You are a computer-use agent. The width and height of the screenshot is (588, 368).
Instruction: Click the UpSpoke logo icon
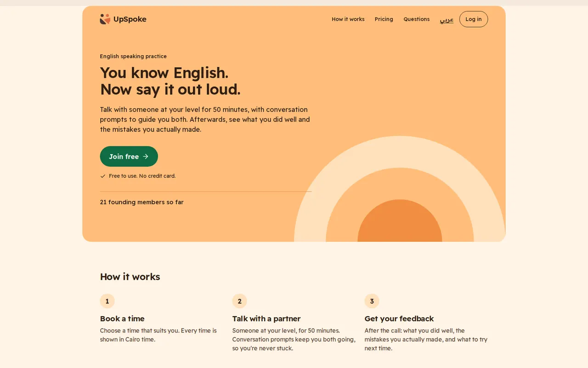pos(105,19)
